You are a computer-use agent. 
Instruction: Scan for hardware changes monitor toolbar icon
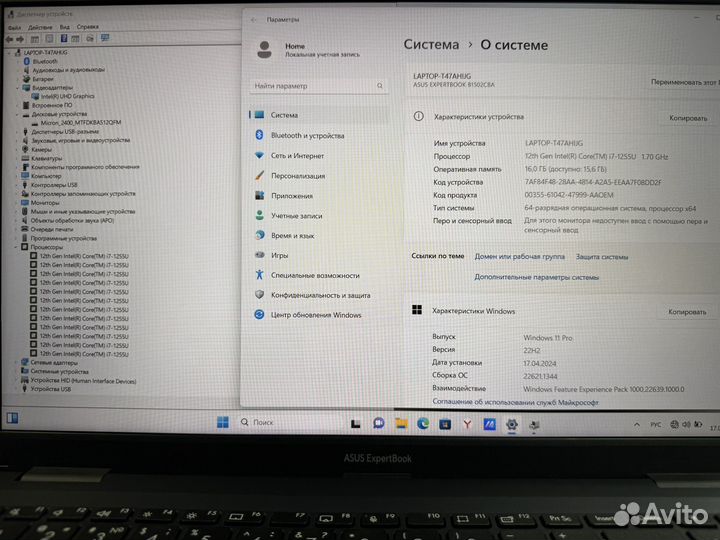pyautogui.click(x=105, y=38)
